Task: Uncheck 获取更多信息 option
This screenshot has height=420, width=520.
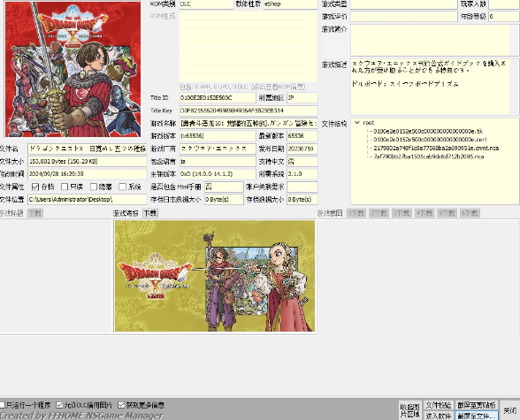Action: coord(121,405)
